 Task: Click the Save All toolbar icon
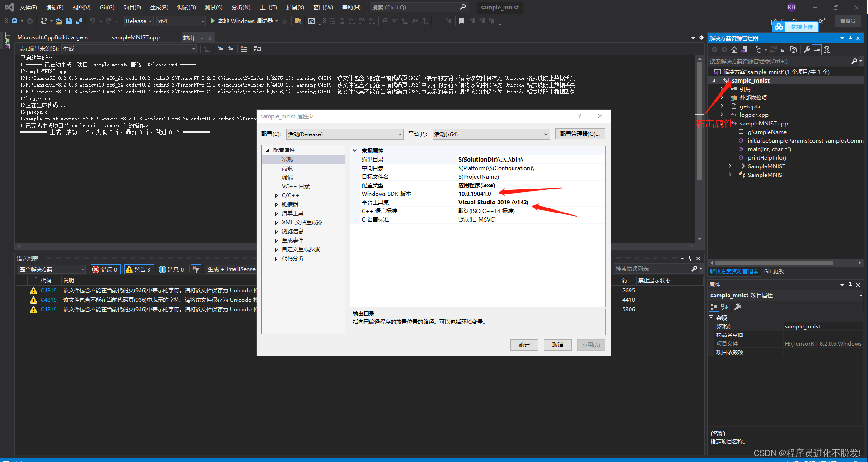click(x=79, y=21)
